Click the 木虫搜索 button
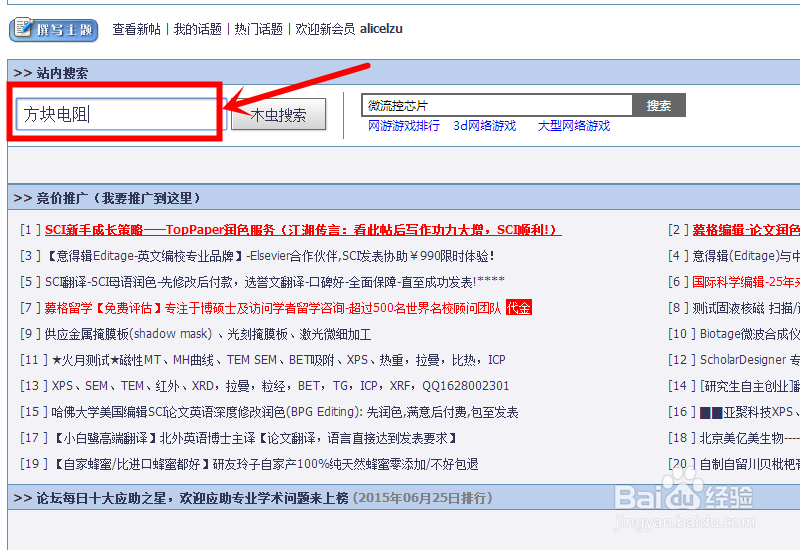The height and width of the screenshot is (550, 800). (279, 114)
